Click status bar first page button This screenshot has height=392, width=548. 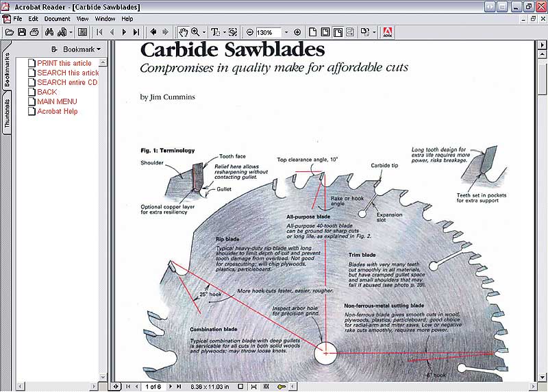[x=128, y=387]
